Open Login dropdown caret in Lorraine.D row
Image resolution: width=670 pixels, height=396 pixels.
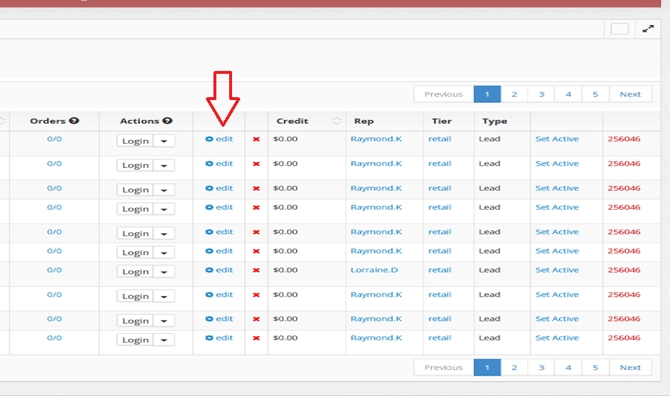coord(164,272)
